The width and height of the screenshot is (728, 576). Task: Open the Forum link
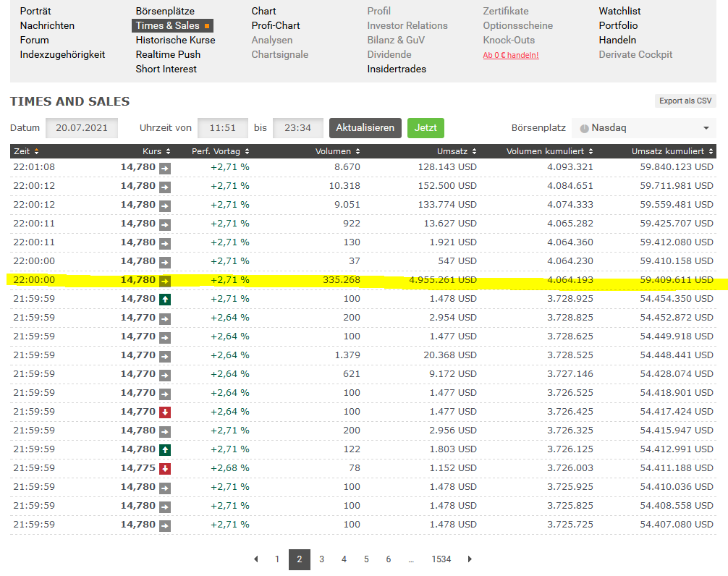pyautogui.click(x=34, y=40)
